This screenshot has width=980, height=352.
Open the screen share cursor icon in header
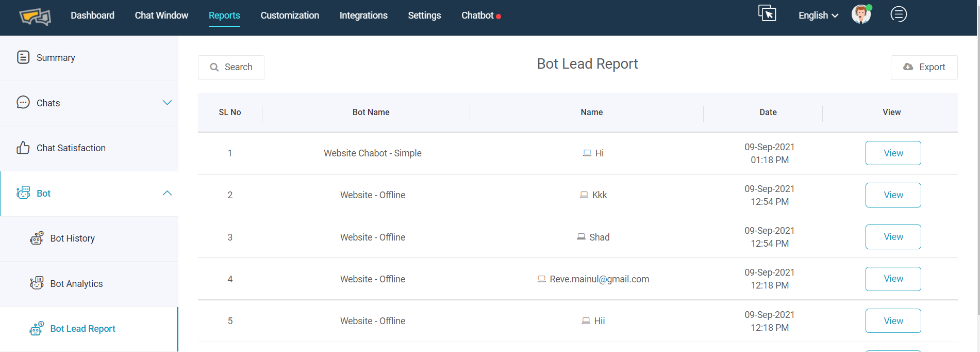point(767,13)
